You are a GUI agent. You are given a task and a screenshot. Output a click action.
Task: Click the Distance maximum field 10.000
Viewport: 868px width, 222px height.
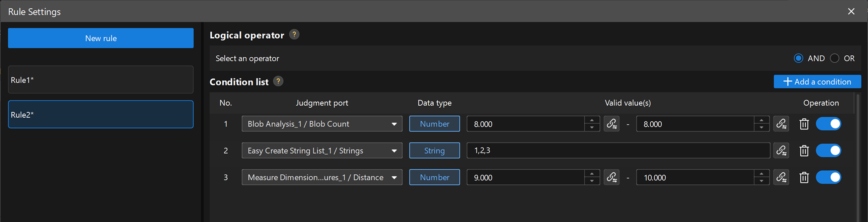click(695, 177)
